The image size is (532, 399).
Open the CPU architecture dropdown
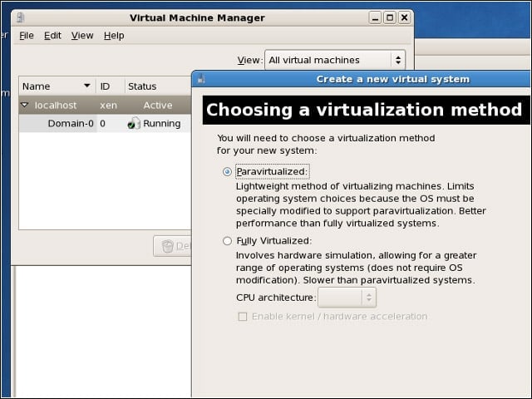[347, 298]
